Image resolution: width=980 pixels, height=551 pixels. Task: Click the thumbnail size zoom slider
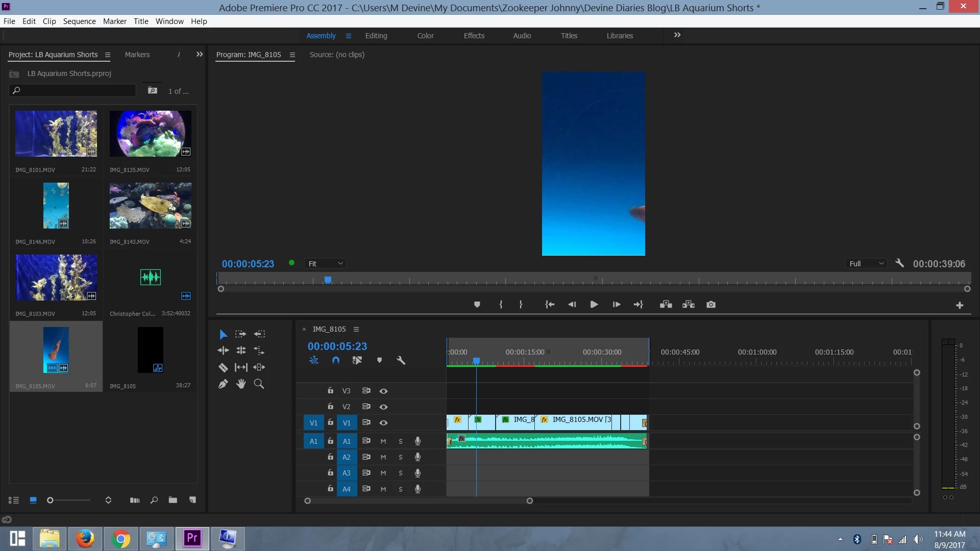click(50, 500)
